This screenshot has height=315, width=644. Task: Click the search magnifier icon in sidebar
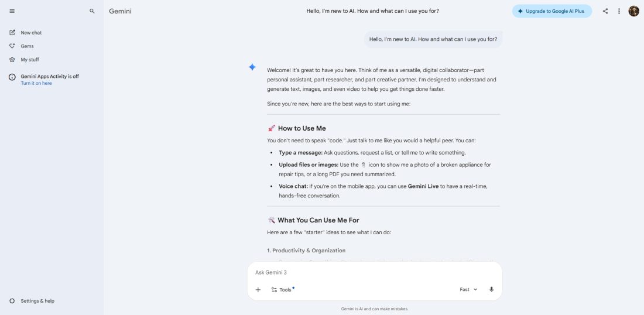(x=92, y=11)
